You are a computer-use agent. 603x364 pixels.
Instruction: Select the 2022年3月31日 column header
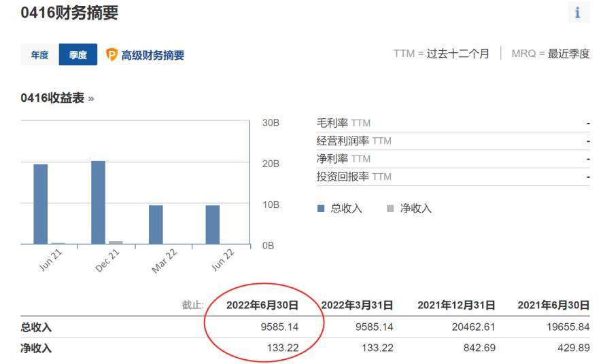point(357,305)
